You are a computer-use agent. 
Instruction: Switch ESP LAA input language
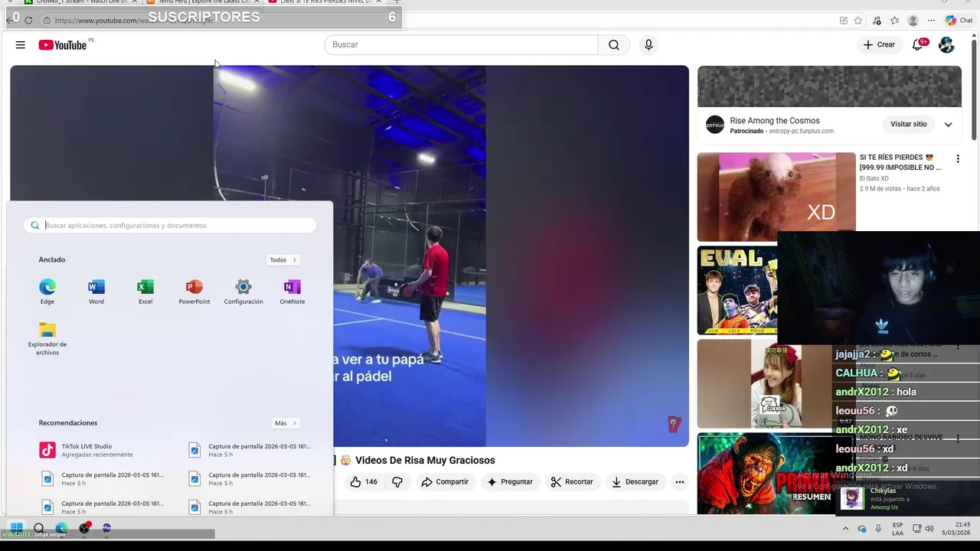(x=898, y=529)
